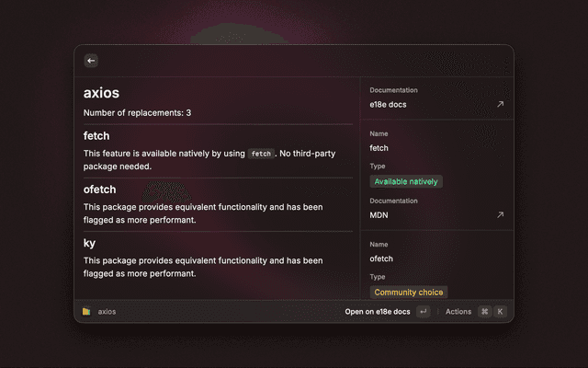The image size is (588, 368).
Task: Click the K key icon in action bar
Action: coord(500,311)
